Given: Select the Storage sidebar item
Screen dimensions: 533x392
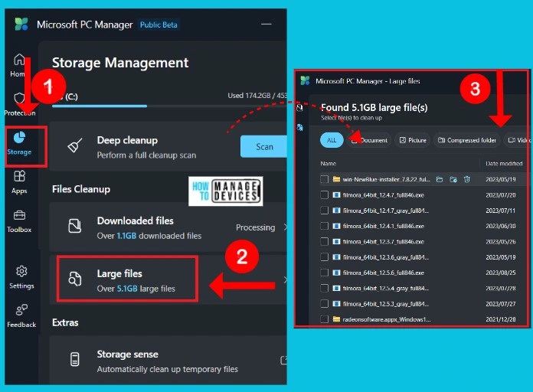Looking at the screenshot, I should tap(19, 143).
